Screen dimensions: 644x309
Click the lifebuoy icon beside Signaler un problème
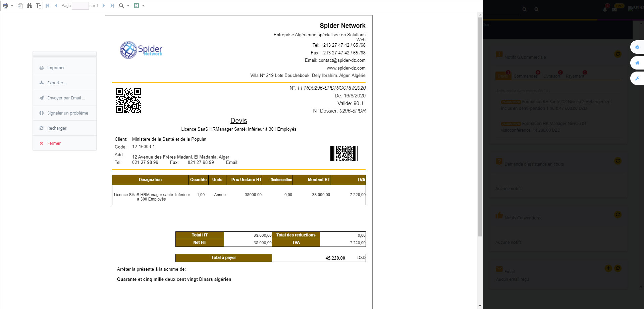click(x=42, y=113)
